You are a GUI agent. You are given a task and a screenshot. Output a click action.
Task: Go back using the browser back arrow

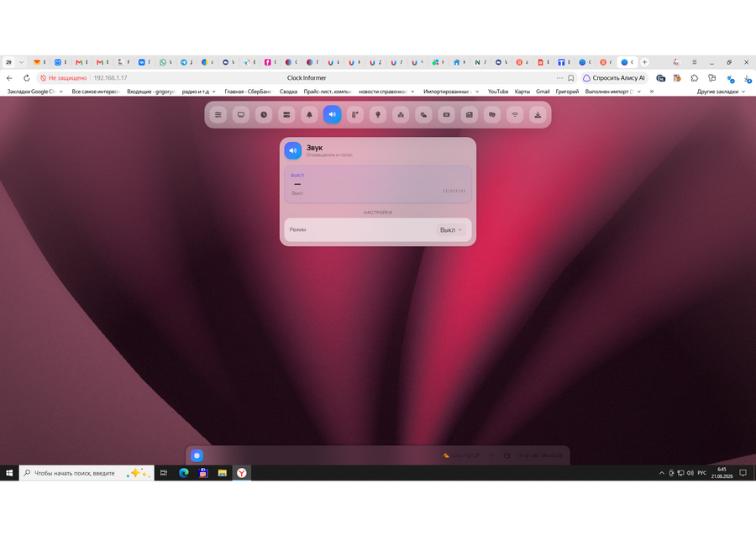(9, 78)
